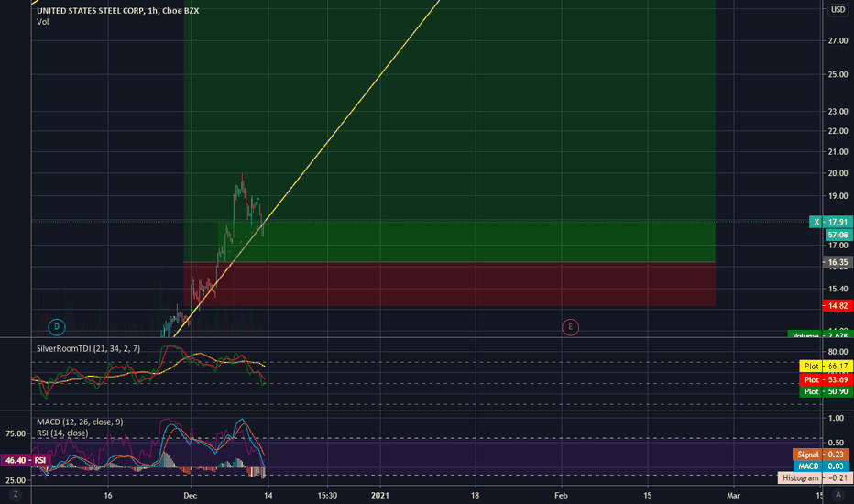854x504 pixels.
Task: Select the MACD (12, 26, close, 9) indicator legend
Action: (x=80, y=422)
